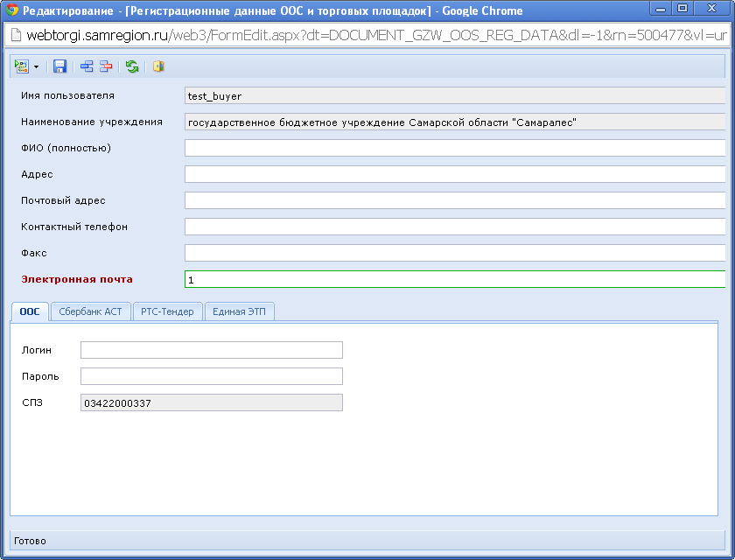This screenshot has height=560, width=735.
Task: Save the form with the floppy disk icon
Action: pos(60,66)
